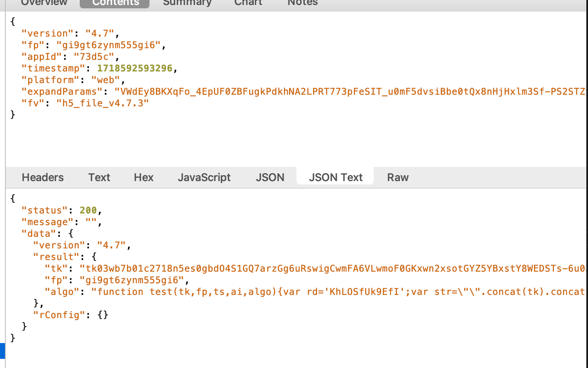Click the timestamp value 1718592593296
The image size is (588, 368).
[x=135, y=68]
